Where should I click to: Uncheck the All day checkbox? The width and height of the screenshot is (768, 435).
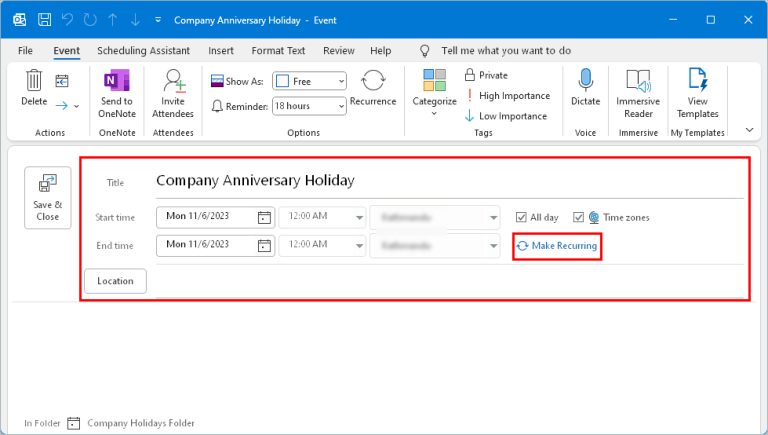point(521,217)
